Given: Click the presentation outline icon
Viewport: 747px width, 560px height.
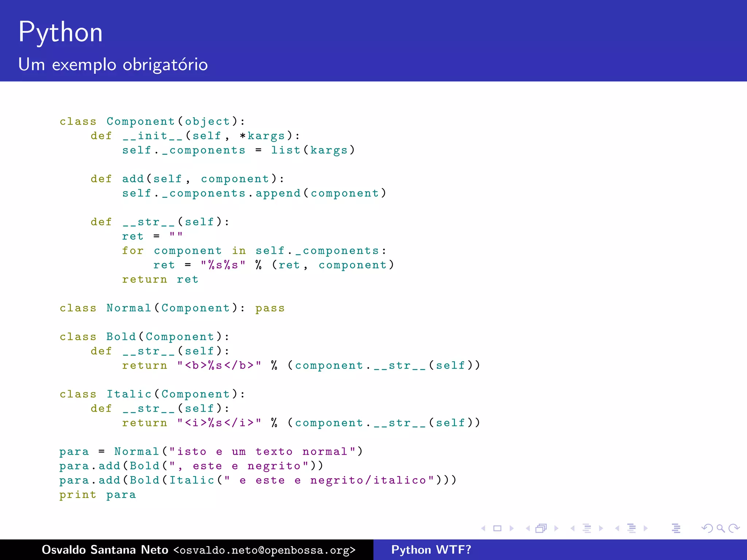Looking at the screenshot, I should point(676,528).
